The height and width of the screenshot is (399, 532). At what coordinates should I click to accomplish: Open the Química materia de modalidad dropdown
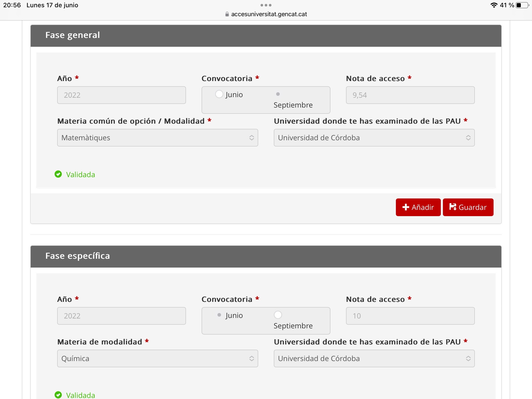157,358
